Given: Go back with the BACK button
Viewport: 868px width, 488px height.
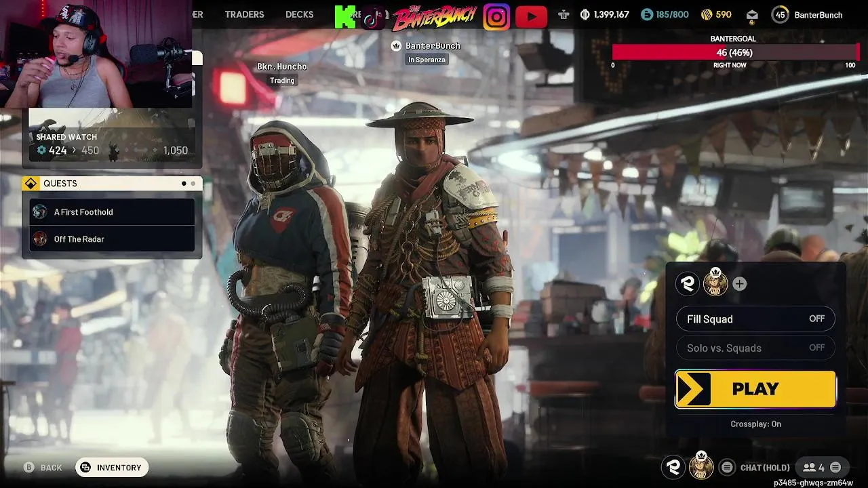Looking at the screenshot, I should click(x=43, y=468).
